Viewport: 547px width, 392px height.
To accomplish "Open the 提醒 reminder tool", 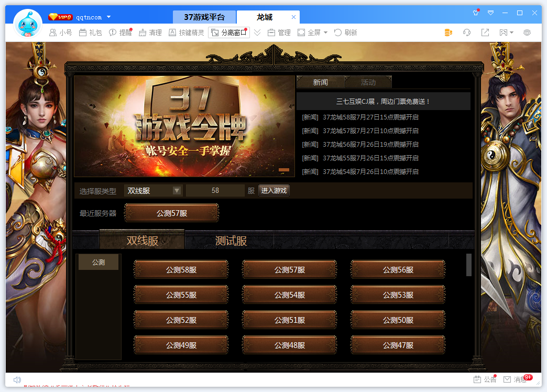I will [121, 32].
